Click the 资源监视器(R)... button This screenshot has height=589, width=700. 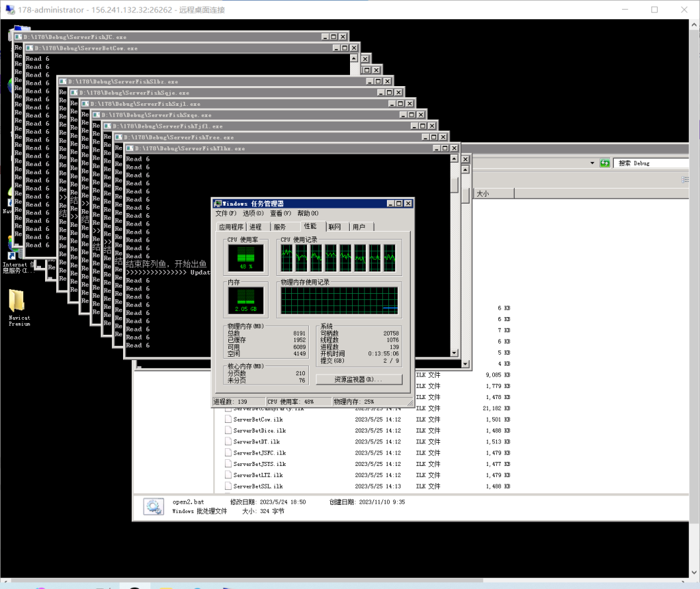pyautogui.click(x=359, y=379)
